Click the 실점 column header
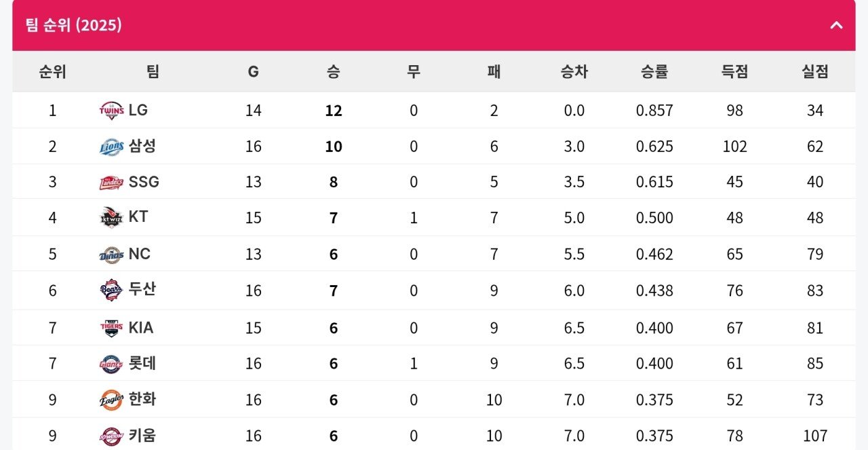868x450 pixels. pos(814,72)
